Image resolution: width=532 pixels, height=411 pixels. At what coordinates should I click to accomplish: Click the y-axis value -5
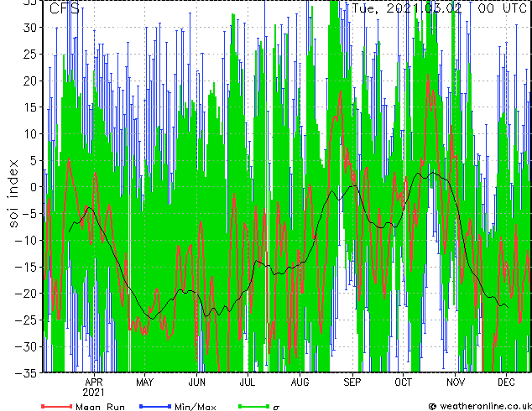[30, 214]
